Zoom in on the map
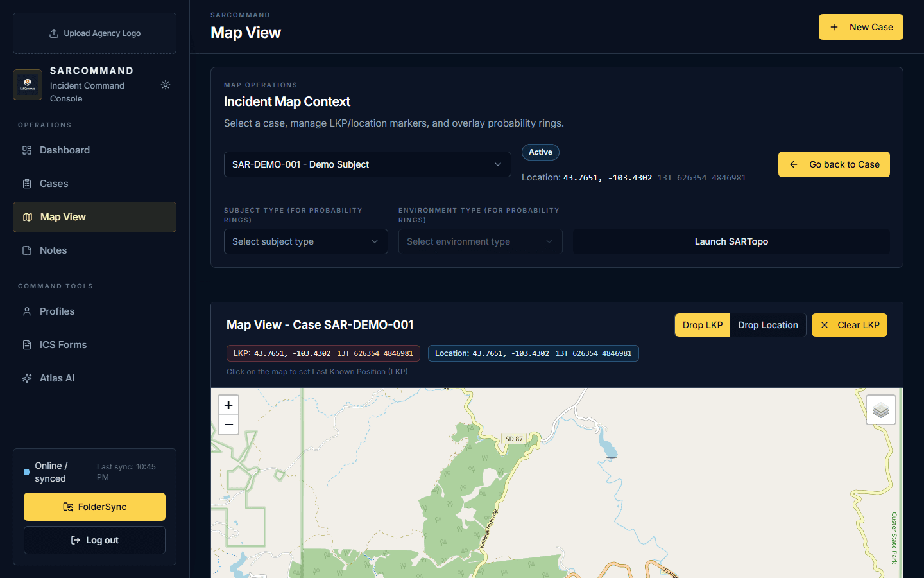Screen dimensions: 924x578 (x=228, y=405)
